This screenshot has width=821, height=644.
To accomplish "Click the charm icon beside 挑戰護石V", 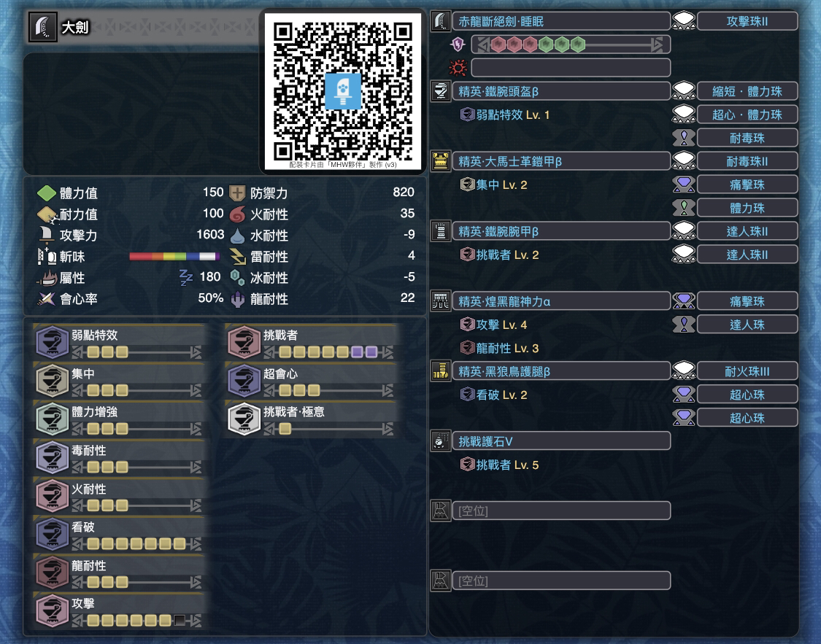I will tap(440, 441).
